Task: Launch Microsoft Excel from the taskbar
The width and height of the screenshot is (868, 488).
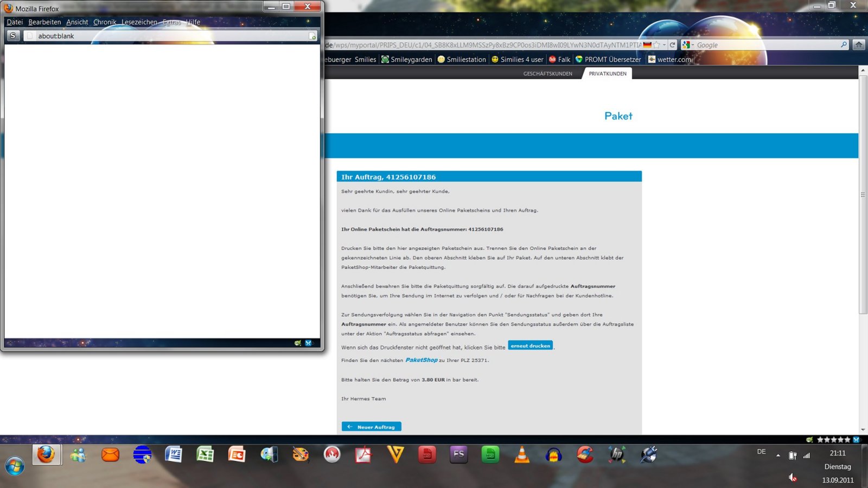Action: [x=205, y=454]
